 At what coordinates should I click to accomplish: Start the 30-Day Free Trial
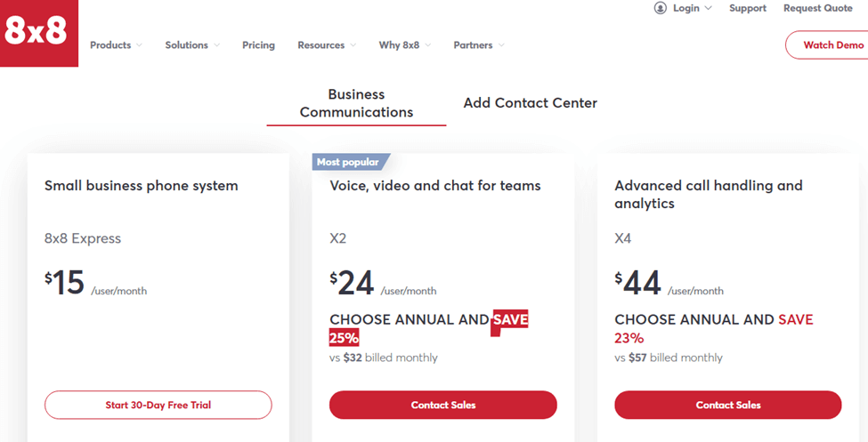coord(158,405)
